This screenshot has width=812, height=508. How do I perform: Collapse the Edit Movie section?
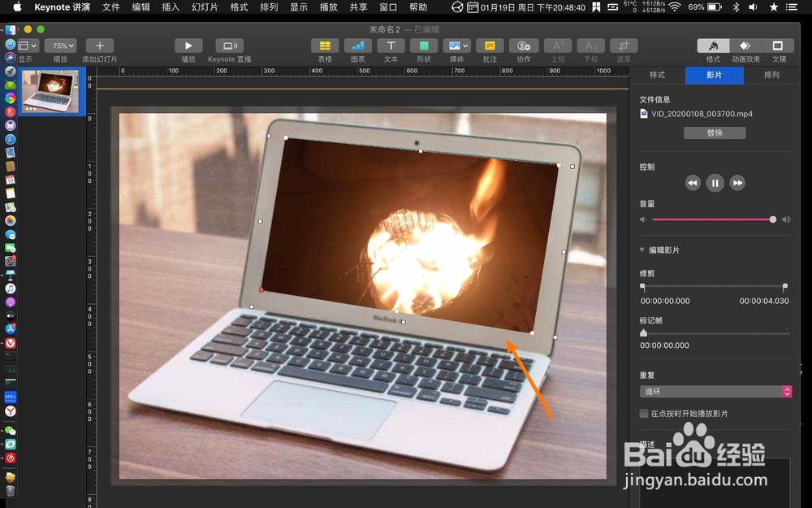click(x=642, y=250)
